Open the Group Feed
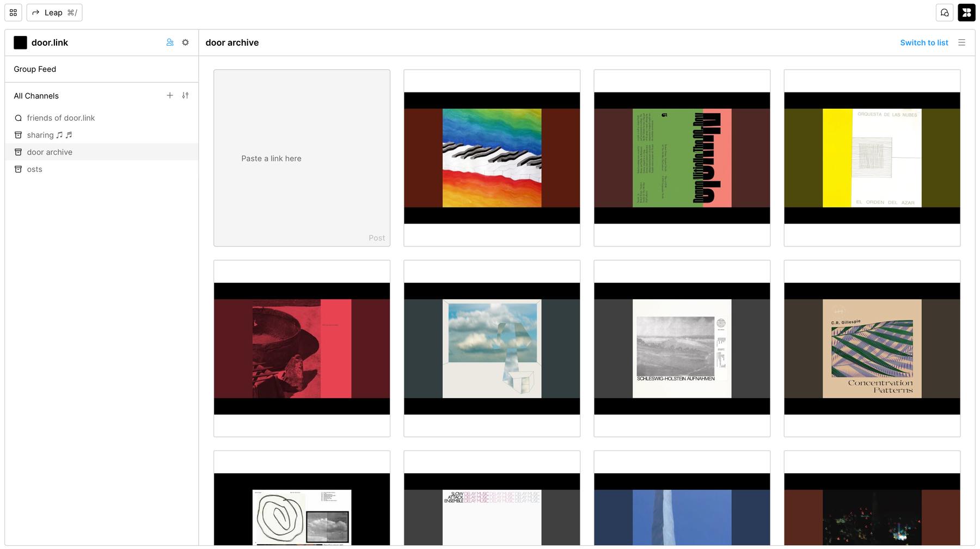980x549 pixels. 102,69
